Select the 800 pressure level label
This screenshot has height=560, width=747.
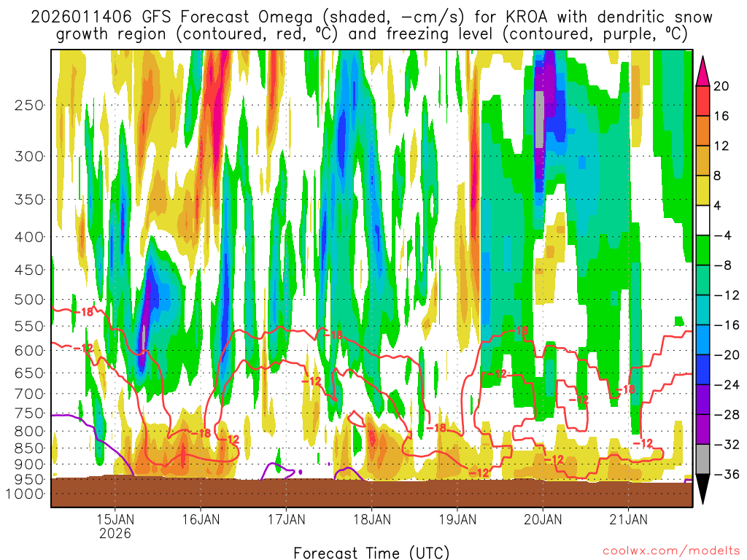(x=29, y=432)
